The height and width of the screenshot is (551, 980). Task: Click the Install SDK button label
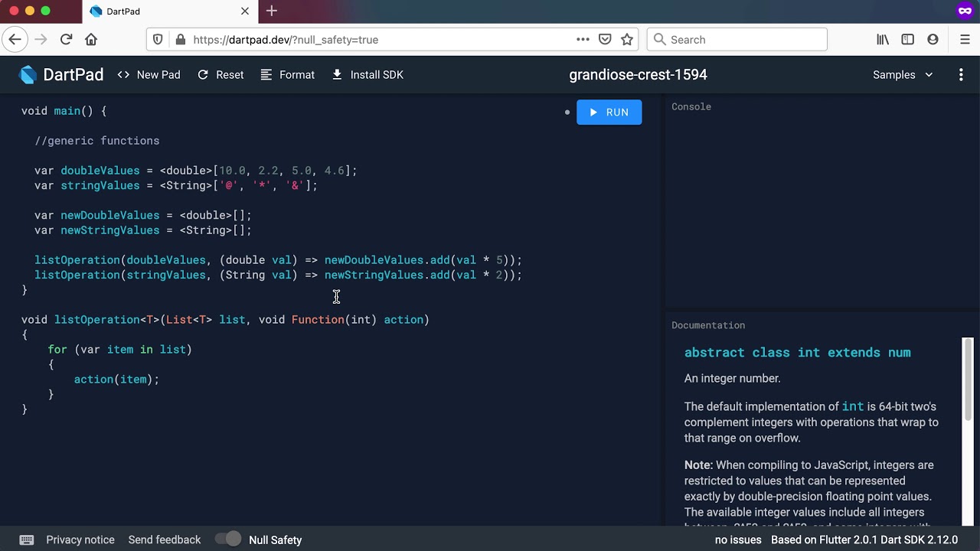[377, 74]
